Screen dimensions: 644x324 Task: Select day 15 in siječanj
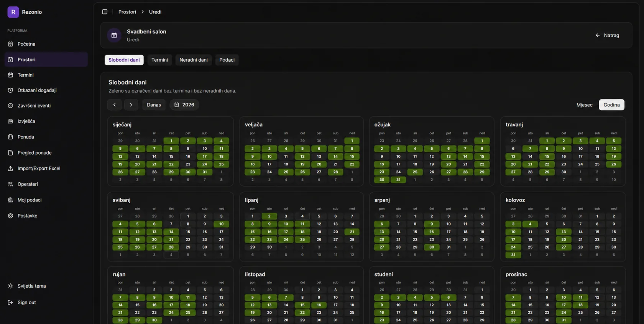pyautogui.click(x=171, y=157)
